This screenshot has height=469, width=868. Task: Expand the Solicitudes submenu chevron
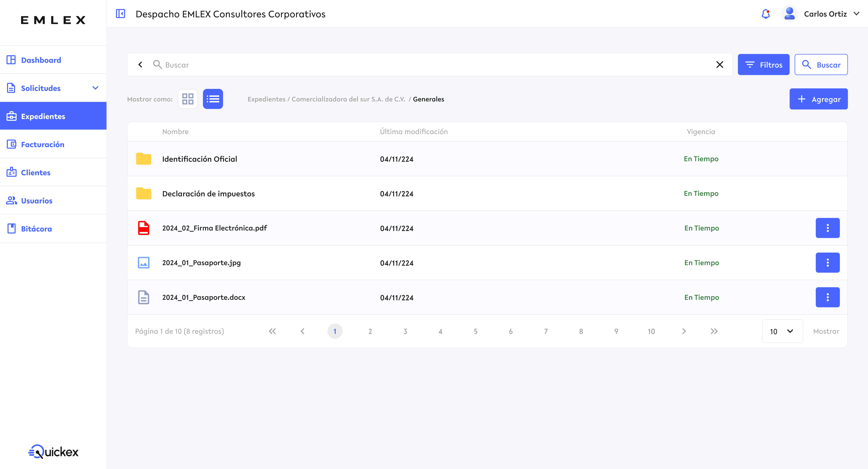point(95,88)
